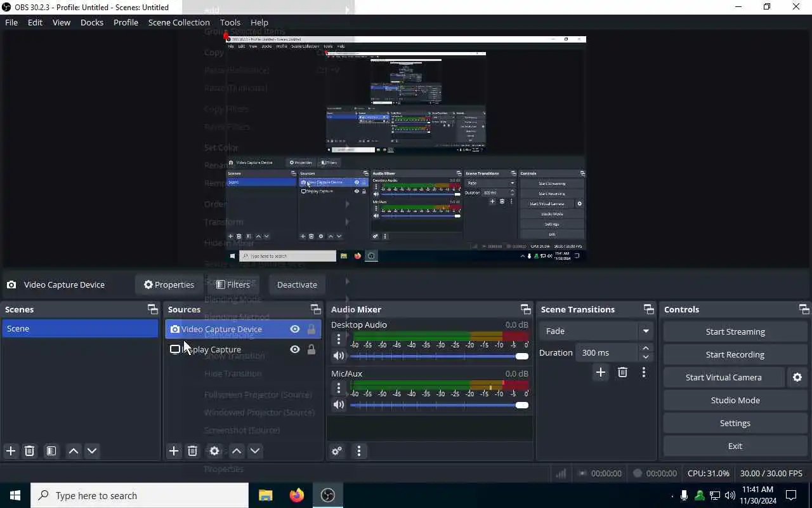
Task: Toggle lock on Video Capture Device
Action: (x=311, y=329)
